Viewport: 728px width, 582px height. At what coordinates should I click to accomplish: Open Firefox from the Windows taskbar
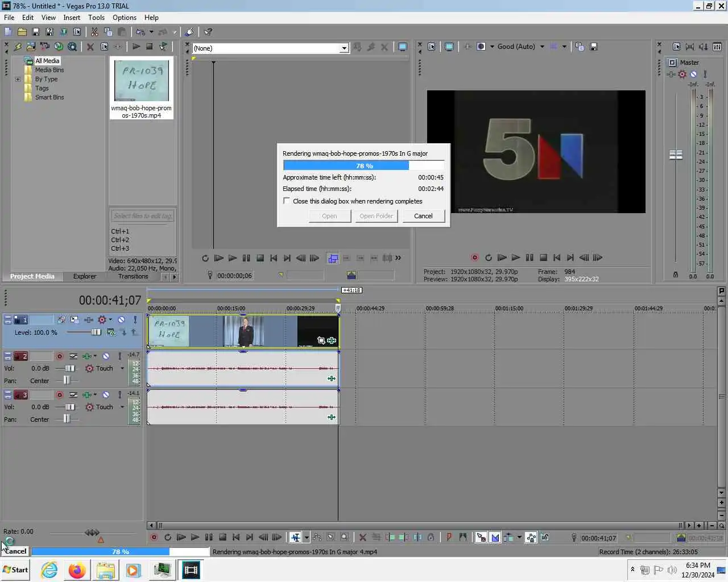[x=77, y=570]
